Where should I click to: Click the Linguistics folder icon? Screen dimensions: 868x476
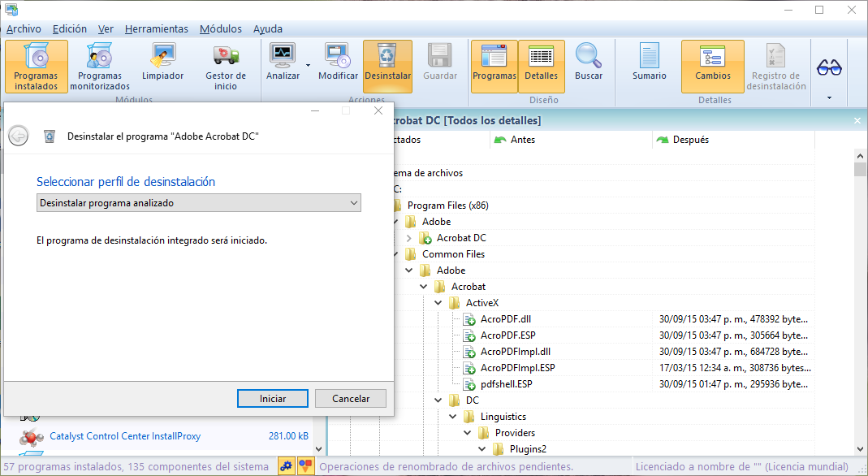tap(469, 417)
